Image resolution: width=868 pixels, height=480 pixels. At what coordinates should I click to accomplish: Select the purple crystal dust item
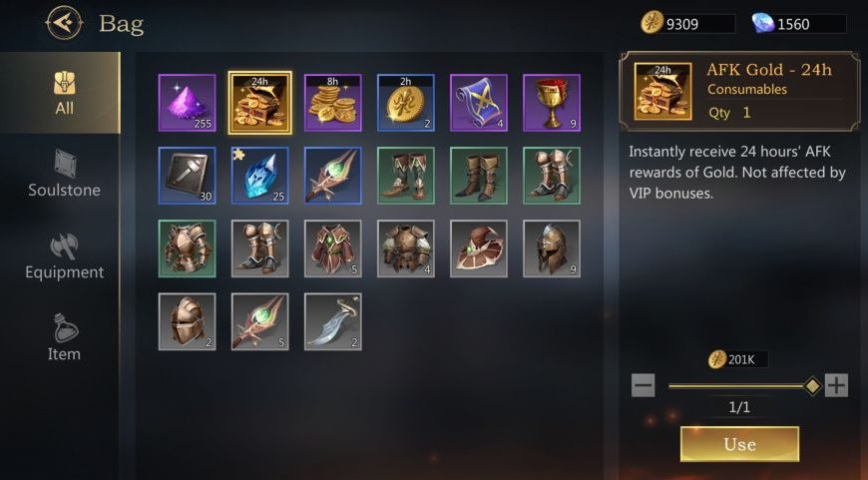tap(188, 103)
